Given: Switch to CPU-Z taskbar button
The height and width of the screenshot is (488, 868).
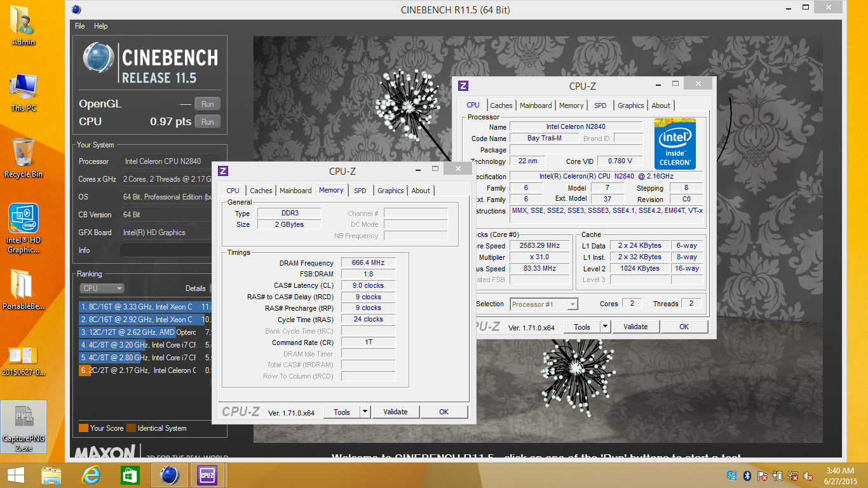Looking at the screenshot, I should pos(208,475).
